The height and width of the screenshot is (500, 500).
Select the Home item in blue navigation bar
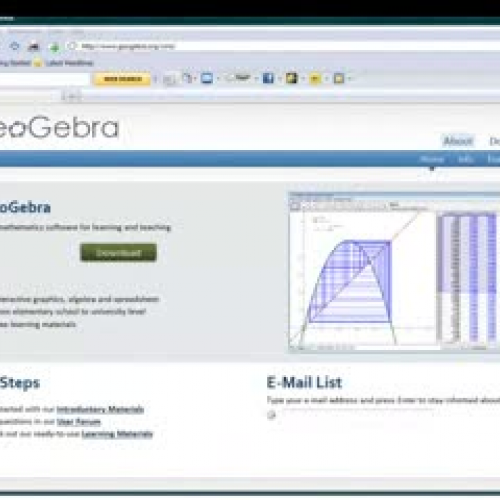pos(432,159)
